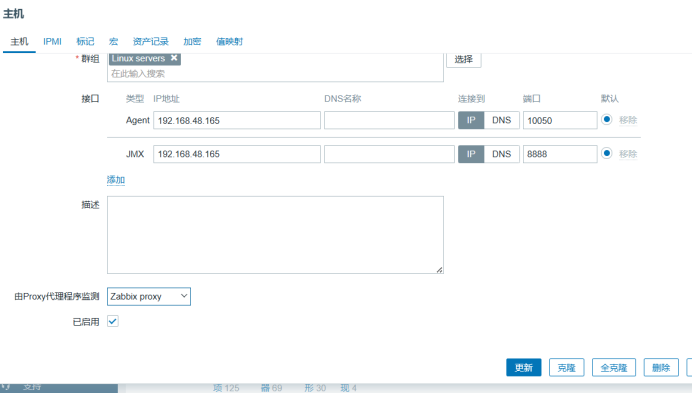Click the 添加 interface link

coord(116,180)
